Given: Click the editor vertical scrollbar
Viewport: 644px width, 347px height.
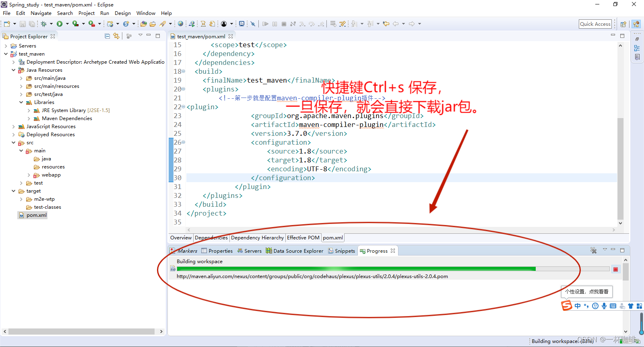Looking at the screenshot, I should pyautogui.click(x=620, y=168).
